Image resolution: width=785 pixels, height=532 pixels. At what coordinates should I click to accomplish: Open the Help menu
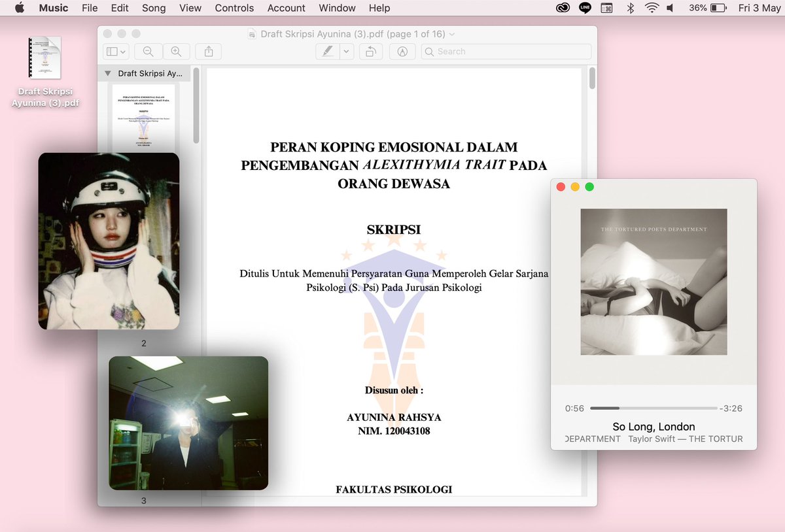(x=379, y=8)
